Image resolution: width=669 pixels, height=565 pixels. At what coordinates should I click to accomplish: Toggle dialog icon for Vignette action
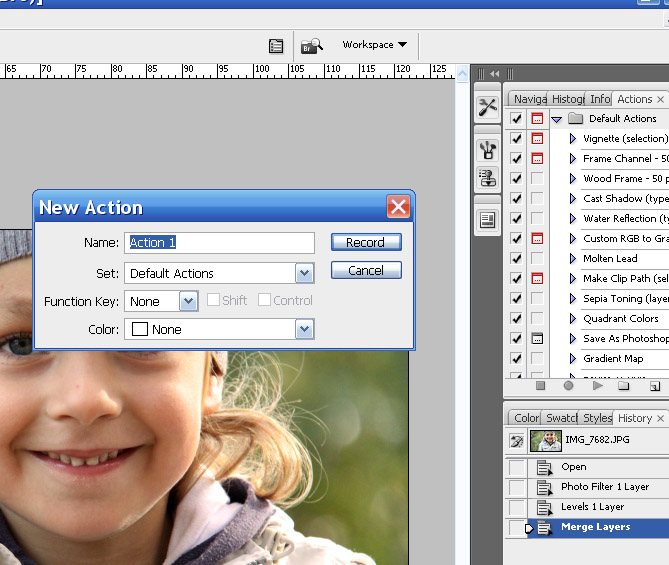click(x=537, y=138)
